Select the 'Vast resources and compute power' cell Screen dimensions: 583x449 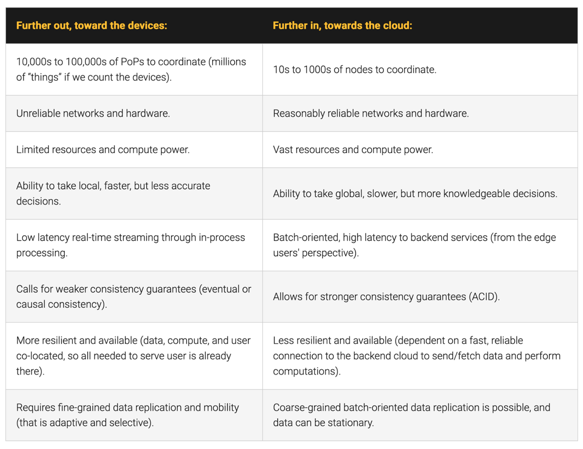[x=420, y=149]
